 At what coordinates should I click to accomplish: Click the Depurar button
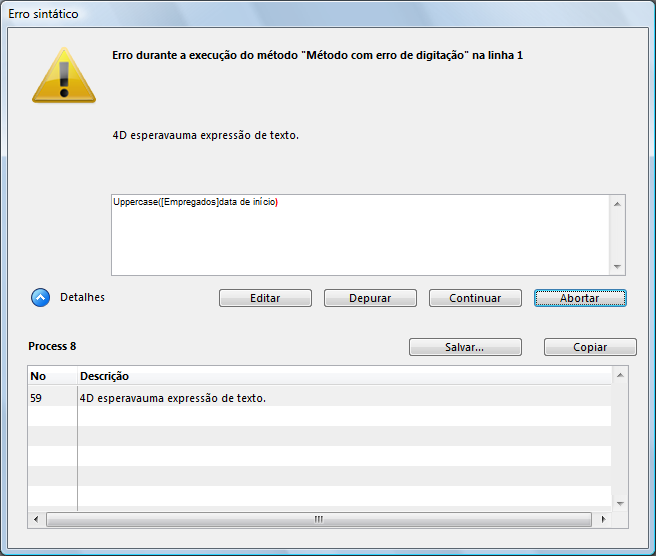point(370,298)
